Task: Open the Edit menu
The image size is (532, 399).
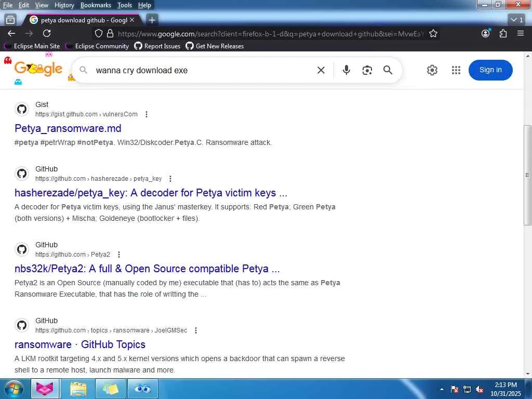Action: click(24, 5)
